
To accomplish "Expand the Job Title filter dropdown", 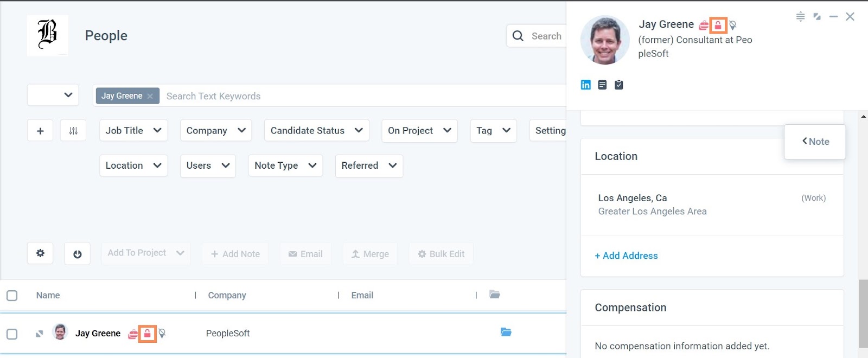I will (x=133, y=131).
